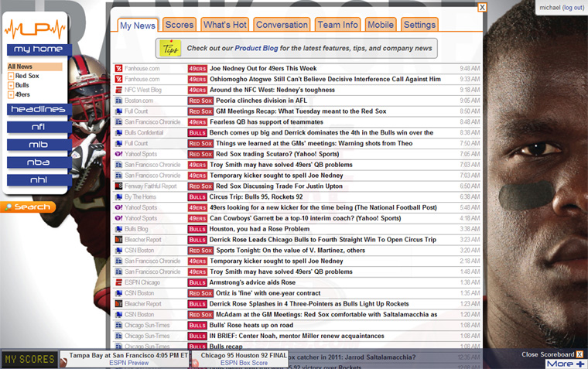Image resolution: width=588 pixels, height=369 pixels.
Task: Open the What's Hot tab
Action: click(224, 25)
